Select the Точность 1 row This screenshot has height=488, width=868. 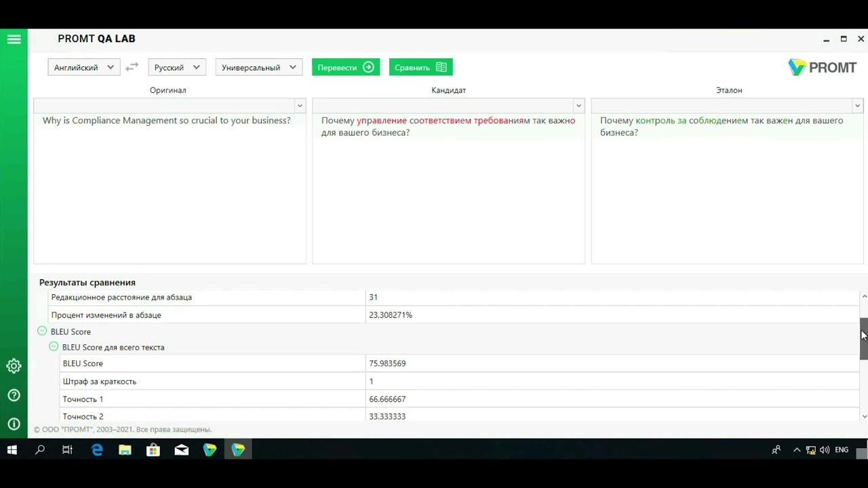(460, 399)
